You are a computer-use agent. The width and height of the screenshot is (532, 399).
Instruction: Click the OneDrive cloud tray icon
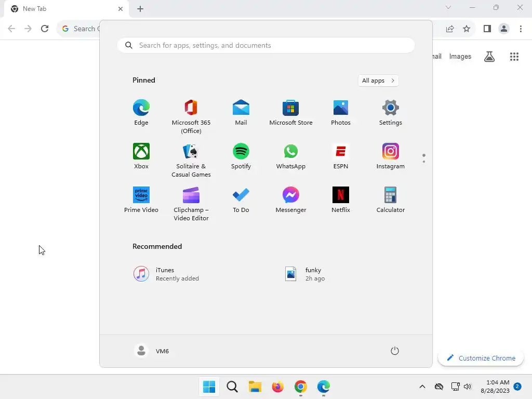438,387
